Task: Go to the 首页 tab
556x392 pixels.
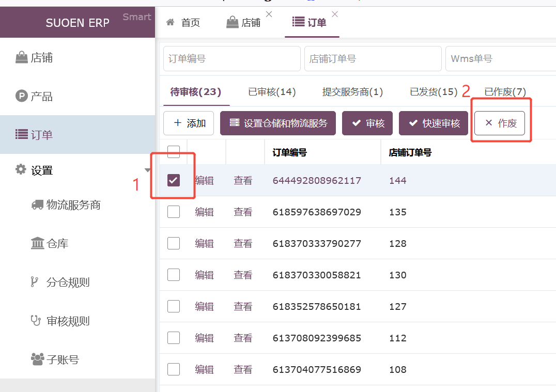Action: 183,22
